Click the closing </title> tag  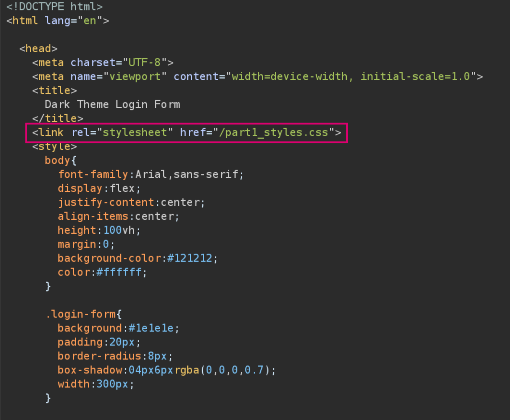[x=58, y=119]
